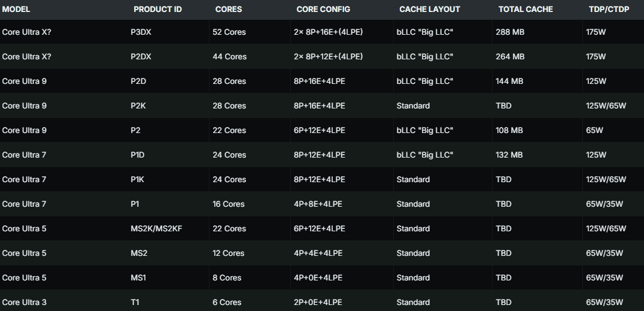The width and height of the screenshot is (644, 311).
Task: Click the 288 MB total cache cell
Action: (x=510, y=32)
